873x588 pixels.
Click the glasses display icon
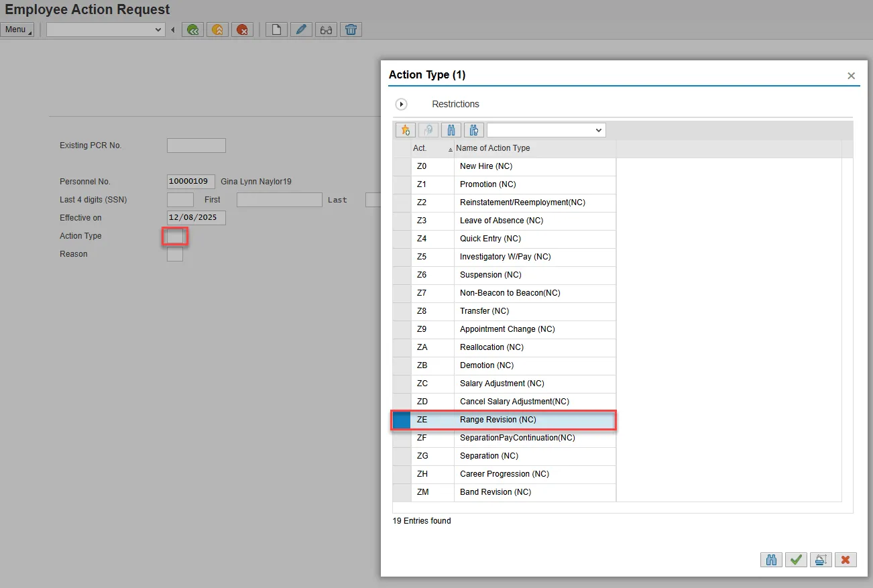pyautogui.click(x=326, y=30)
